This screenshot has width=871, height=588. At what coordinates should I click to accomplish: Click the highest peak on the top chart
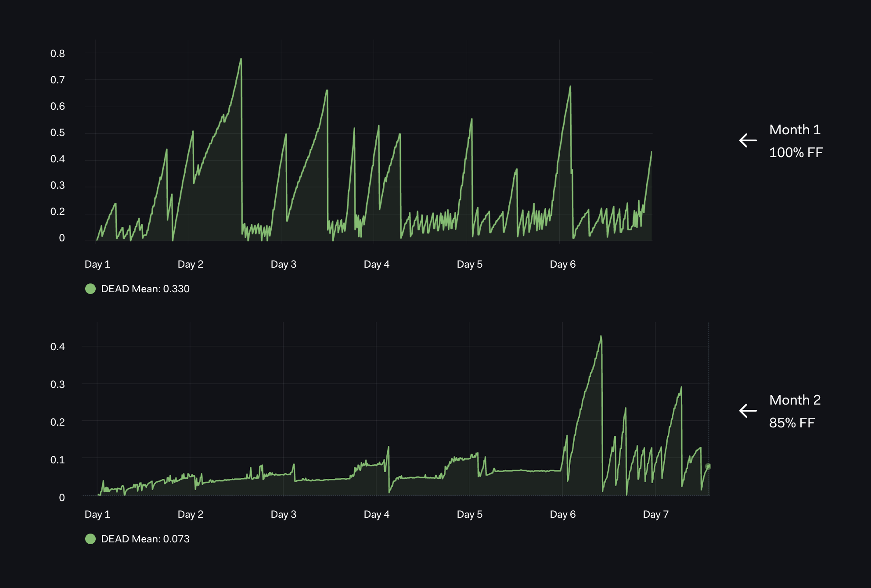pos(241,59)
